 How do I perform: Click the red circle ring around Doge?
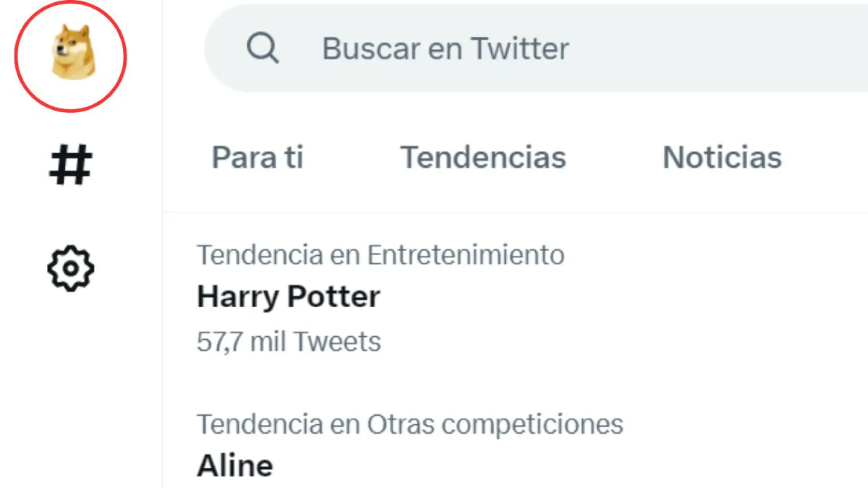(x=16, y=56)
